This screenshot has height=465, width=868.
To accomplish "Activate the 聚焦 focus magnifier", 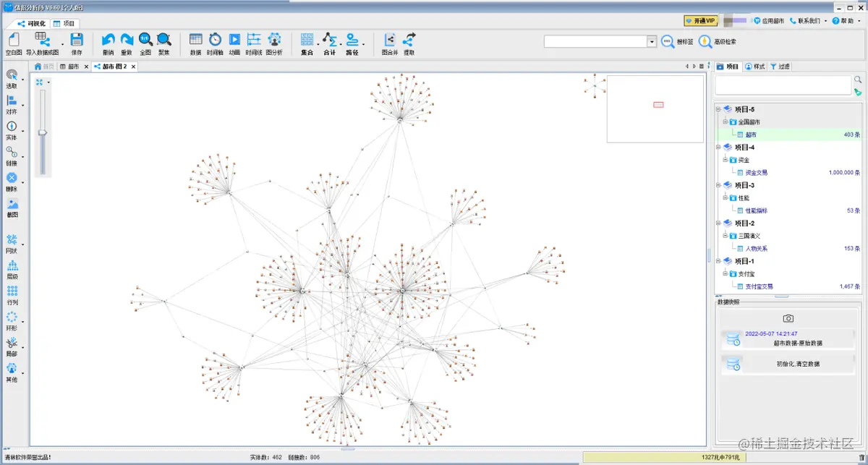I will tap(164, 43).
